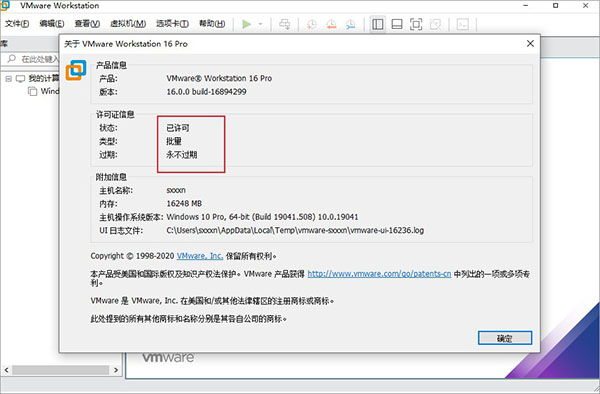Screen dimensions: 600x394
Task: Enter full screen mode icon
Action: 416,24
